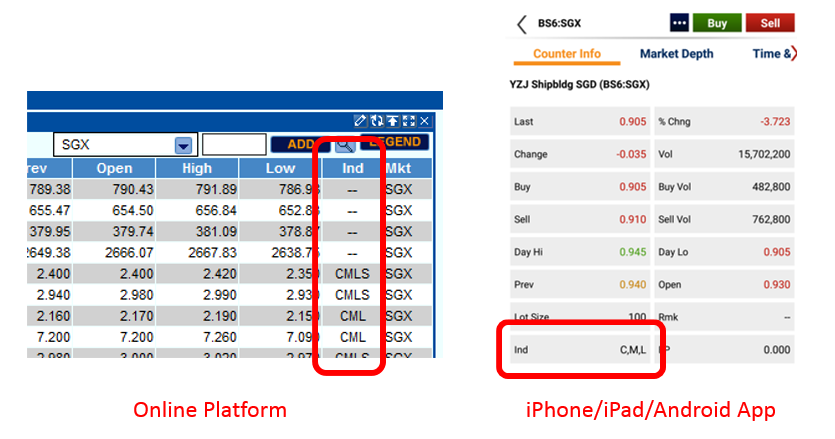Select the High cell value 2.990
The image size is (835, 439).
219,295
